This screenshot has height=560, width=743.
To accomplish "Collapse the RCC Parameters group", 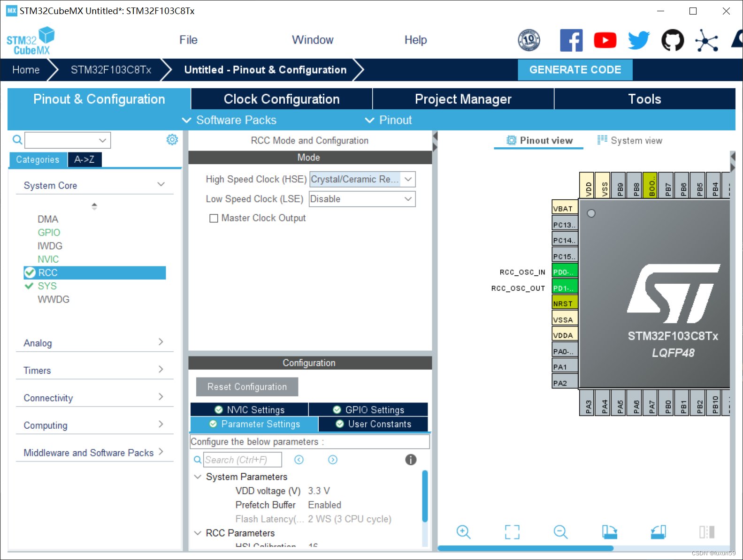I will coord(198,533).
